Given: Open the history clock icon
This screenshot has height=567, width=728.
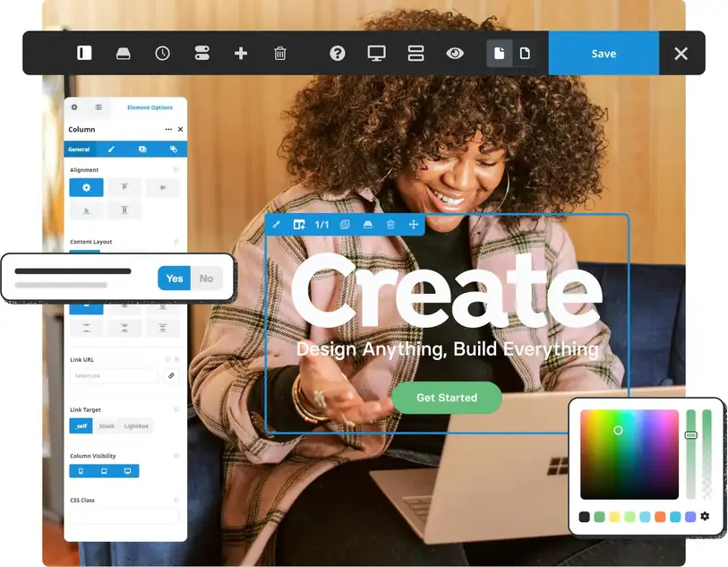Looking at the screenshot, I should (162, 53).
